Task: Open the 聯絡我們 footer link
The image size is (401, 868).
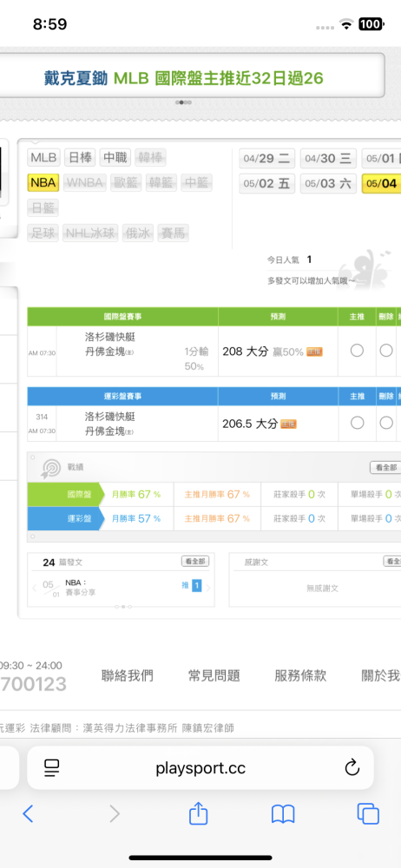Action: tap(128, 675)
